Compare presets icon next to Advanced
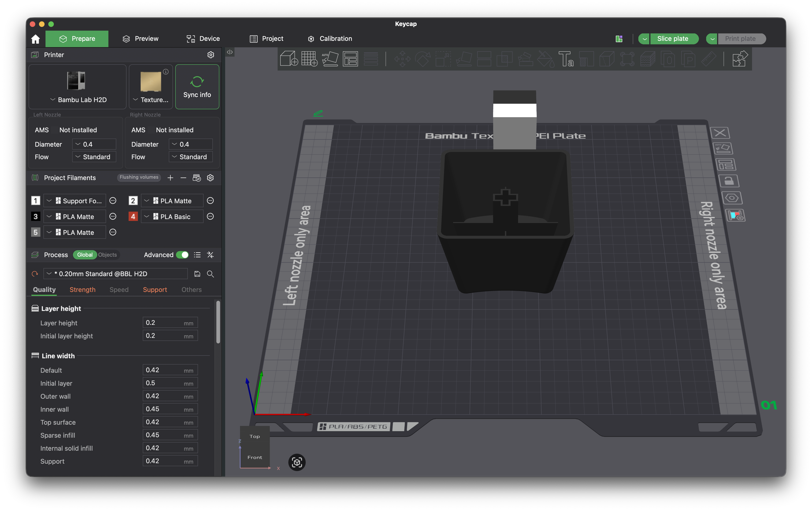Screen dimensions: 812x511 210,255
